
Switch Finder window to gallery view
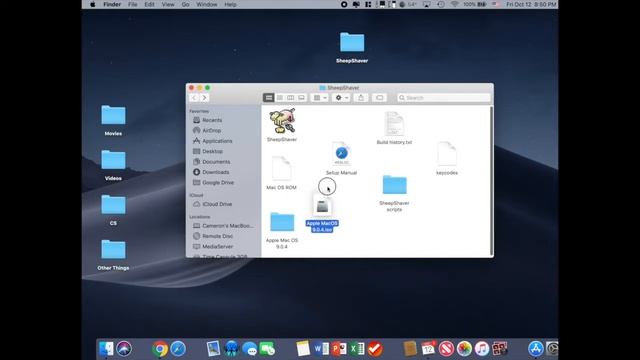point(301,98)
